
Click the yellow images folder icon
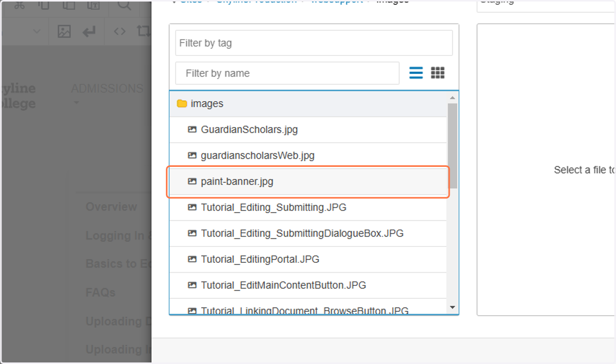pyautogui.click(x=182, y=104)
